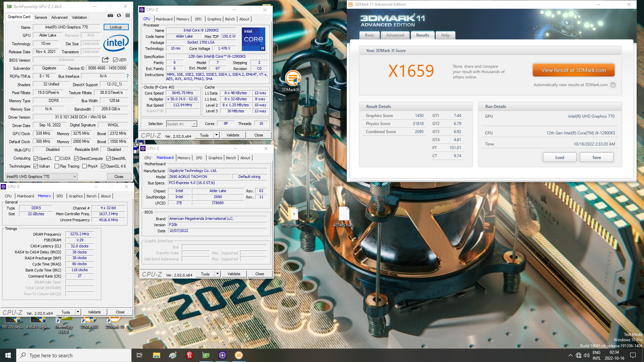Screen dimensions: 644x362
Task: Show hidden tray icons chevron
Action: coord(570,355)
